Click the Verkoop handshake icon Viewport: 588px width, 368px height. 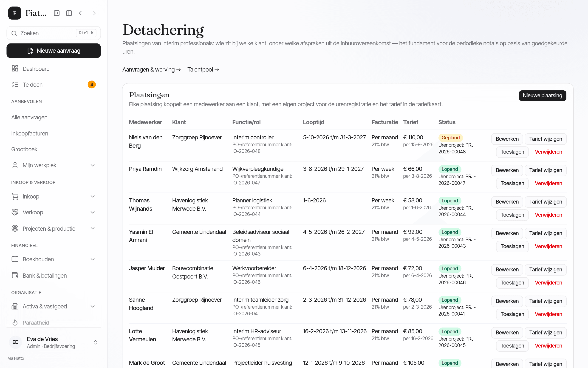pos(15,212)
